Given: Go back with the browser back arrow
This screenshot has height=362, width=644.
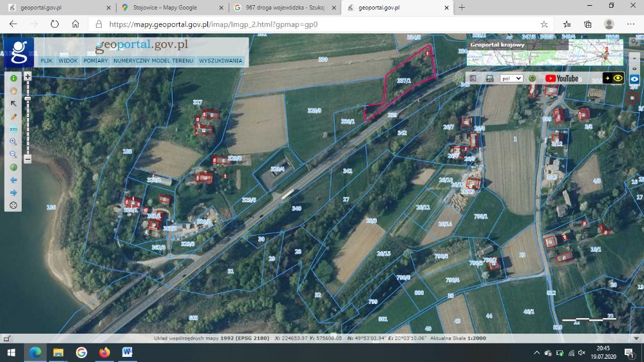Looking at the screenshot, I should [13, 24].
